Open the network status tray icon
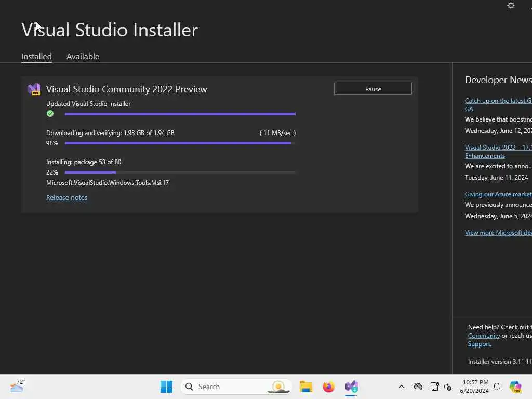 click(448, 387)
